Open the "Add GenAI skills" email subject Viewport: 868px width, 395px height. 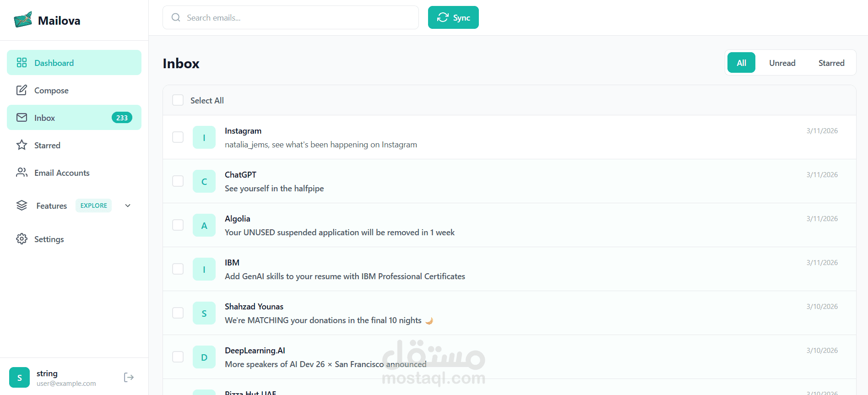click(345, 276)
